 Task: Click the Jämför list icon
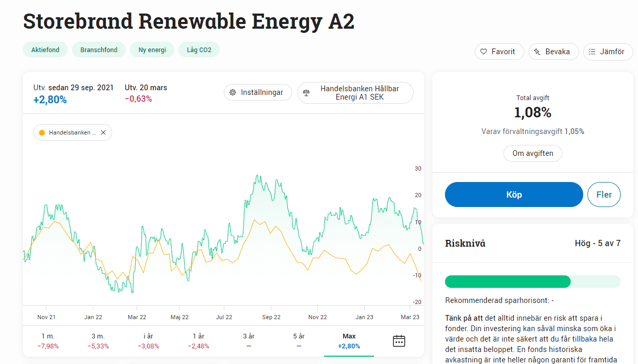pyautogui.click(x=592, y=52)
